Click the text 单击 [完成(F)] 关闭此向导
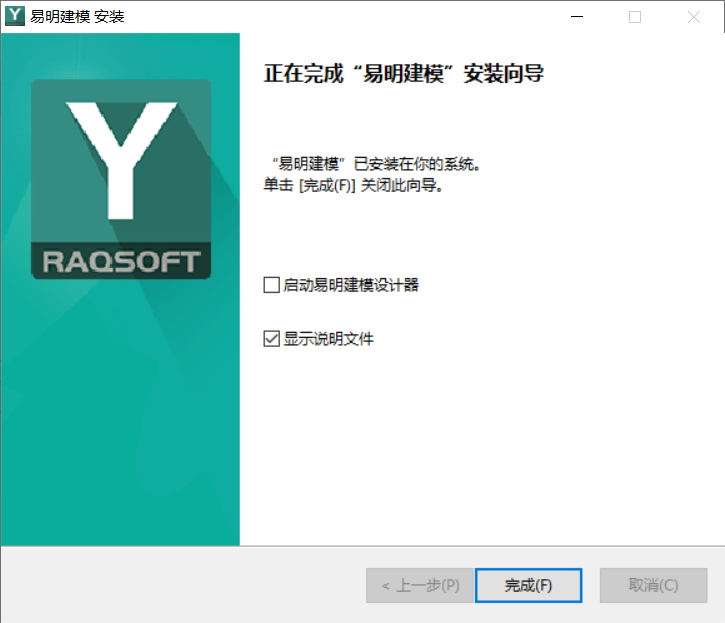 point(353,185)
